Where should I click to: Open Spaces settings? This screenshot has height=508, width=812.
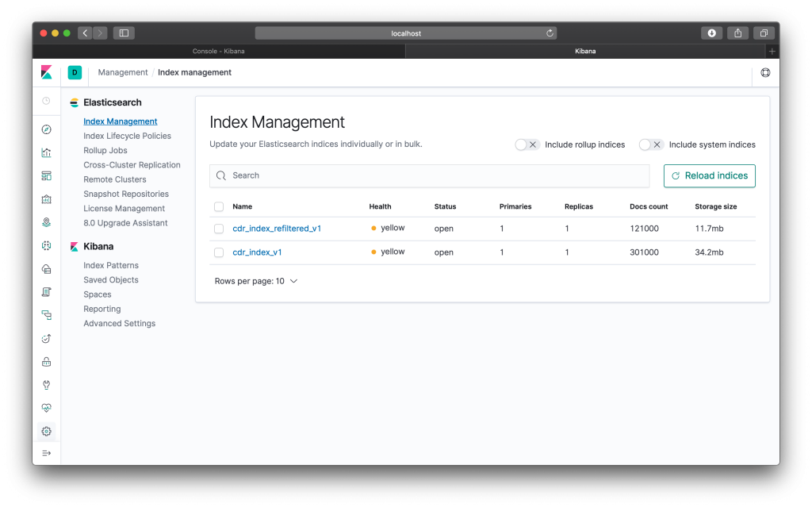tap(98, 294)
